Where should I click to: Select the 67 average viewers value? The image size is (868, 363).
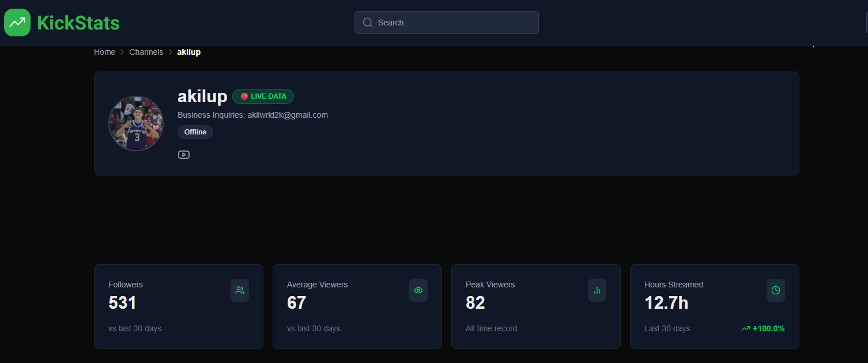(x=296, y=302)
